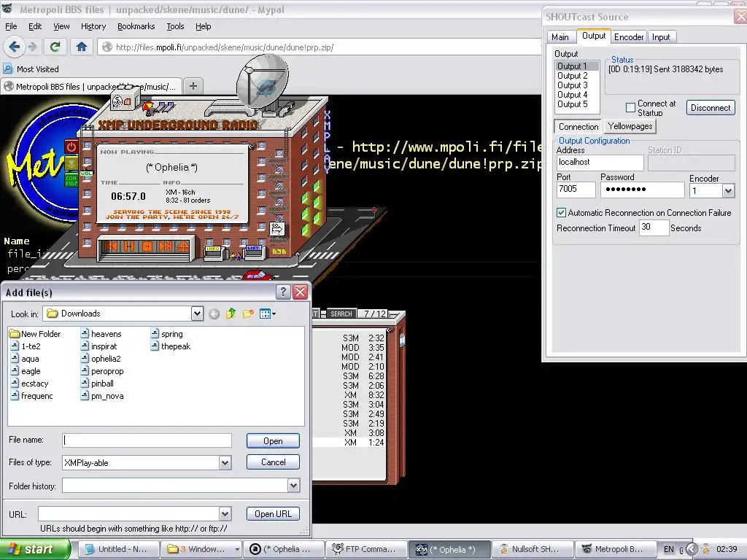Click the VOL volume marker on XMPlay
Viewport: 747px width, 560px height.
[x=86, y=174]
